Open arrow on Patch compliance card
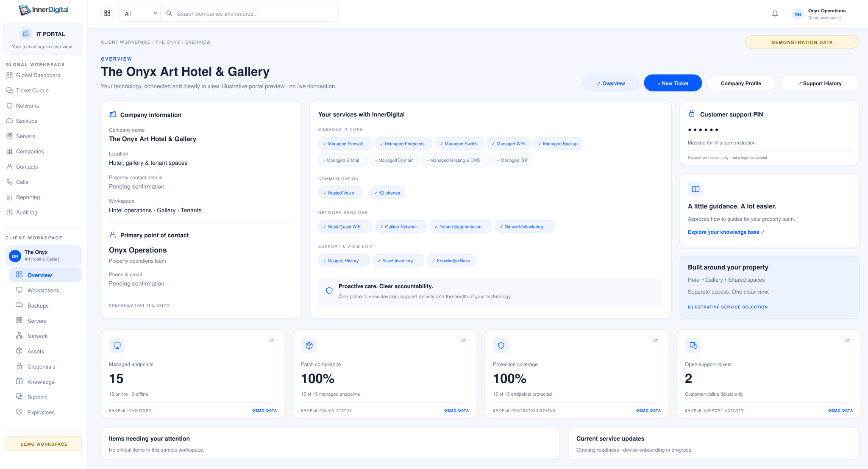Screen dimensions: 868x469 (464, 341)
